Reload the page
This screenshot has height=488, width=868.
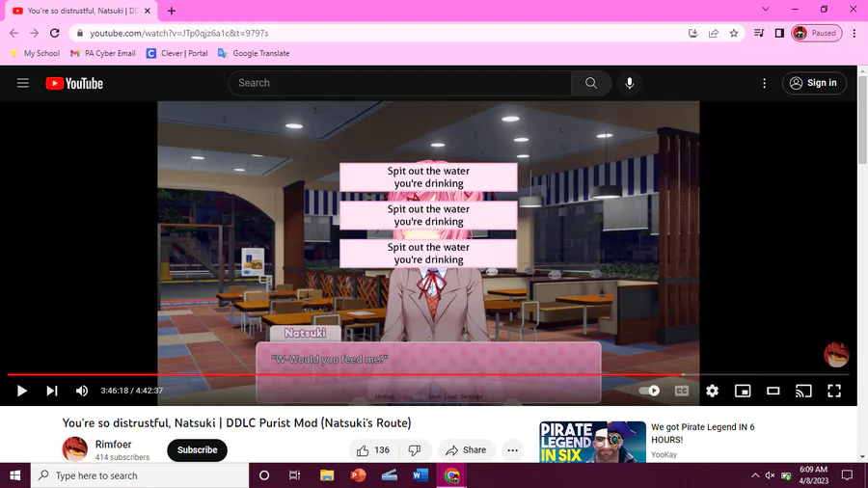[x=54, y=33]
